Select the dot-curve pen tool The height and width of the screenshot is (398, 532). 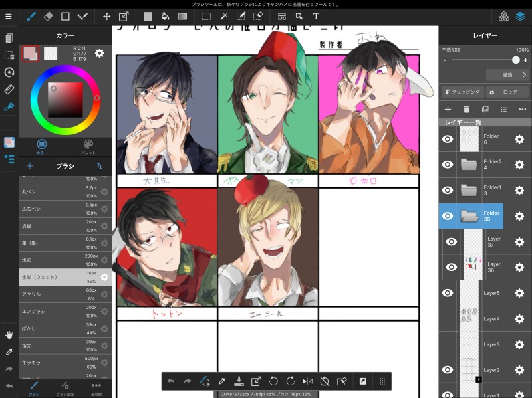coord(82,16)
